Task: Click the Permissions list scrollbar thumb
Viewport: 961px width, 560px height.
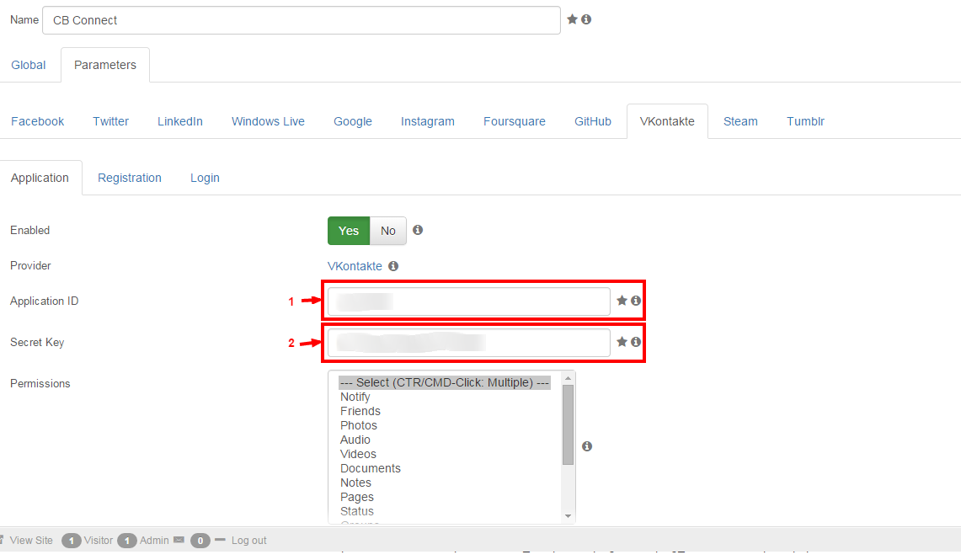Action: (569, 424)
